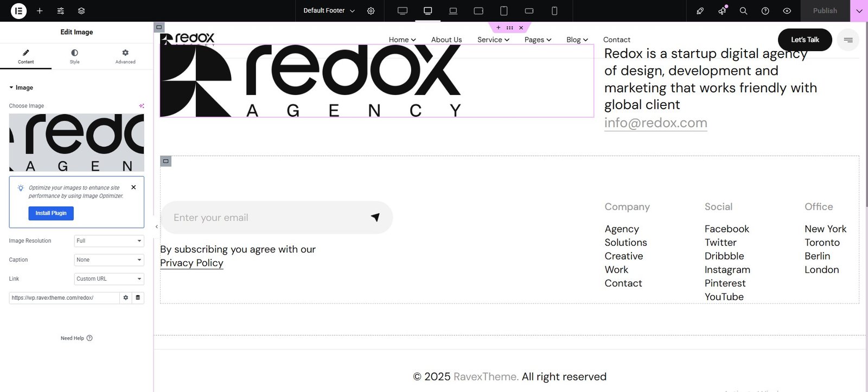The image size is (868, 392).
Task: Open the rocket launch icon
Action: [700, 11]
